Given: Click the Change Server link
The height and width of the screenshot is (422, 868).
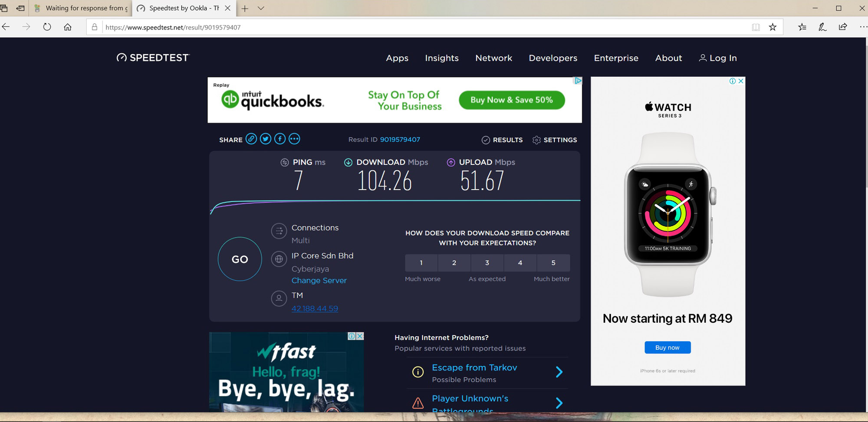Looking at the screenshot, I should 319,281.
